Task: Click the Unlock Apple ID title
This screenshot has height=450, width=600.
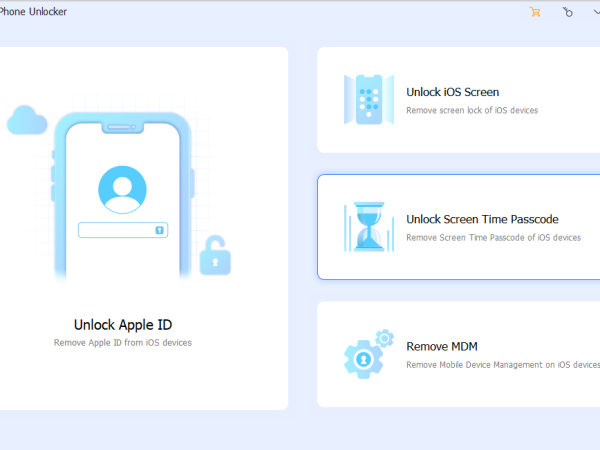Action: [x=123, y=325]
